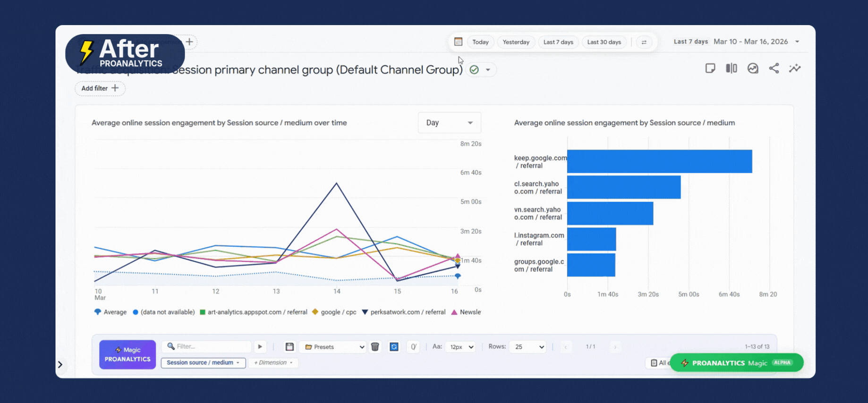This screenshot has height=403, width=868.
Task: Click the blue refresh icon in toolbar
Action: tap(394, 347)
